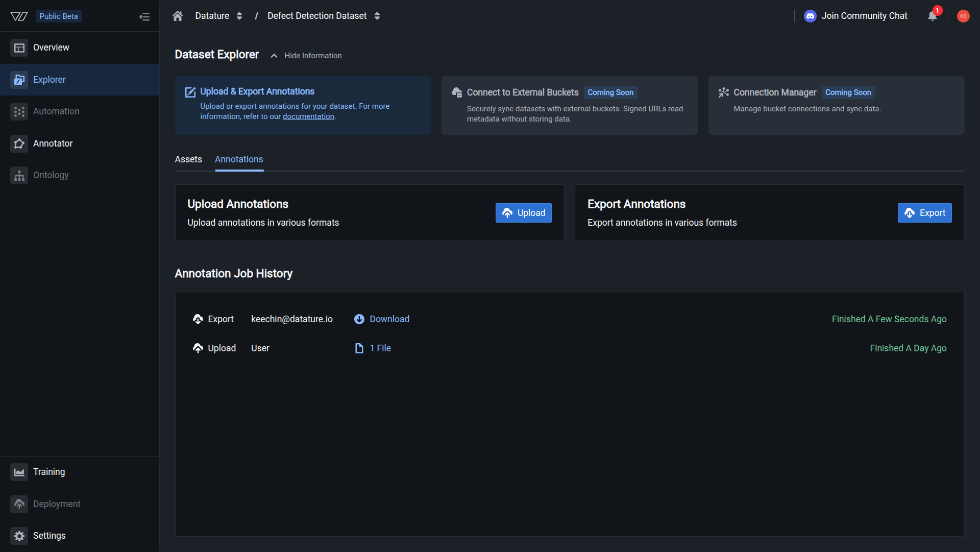Click the Deployment sidebar icon
This screenshot has width=980, height=552.
pos(19,504)
